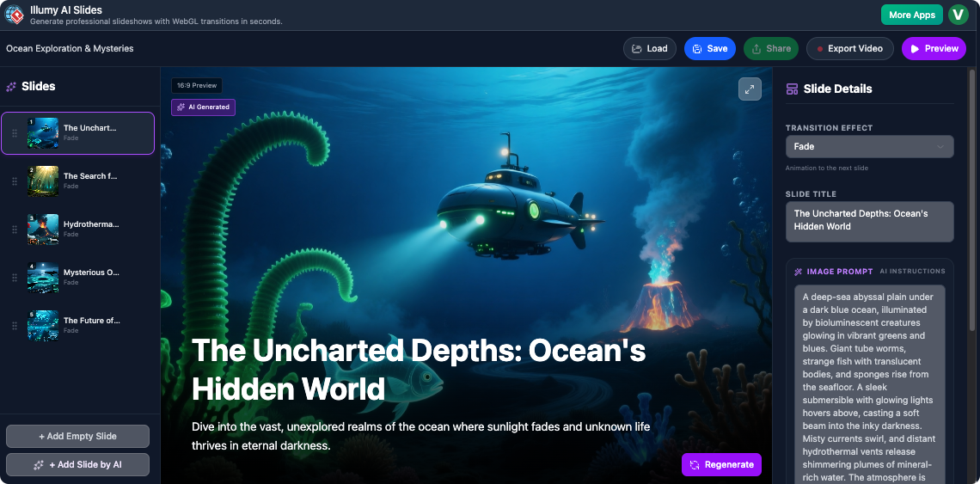Select the Mysterious O... slide thumbnail
Image resolution: width=980 pixels, height=484 pixels.
tap(43, 277)
